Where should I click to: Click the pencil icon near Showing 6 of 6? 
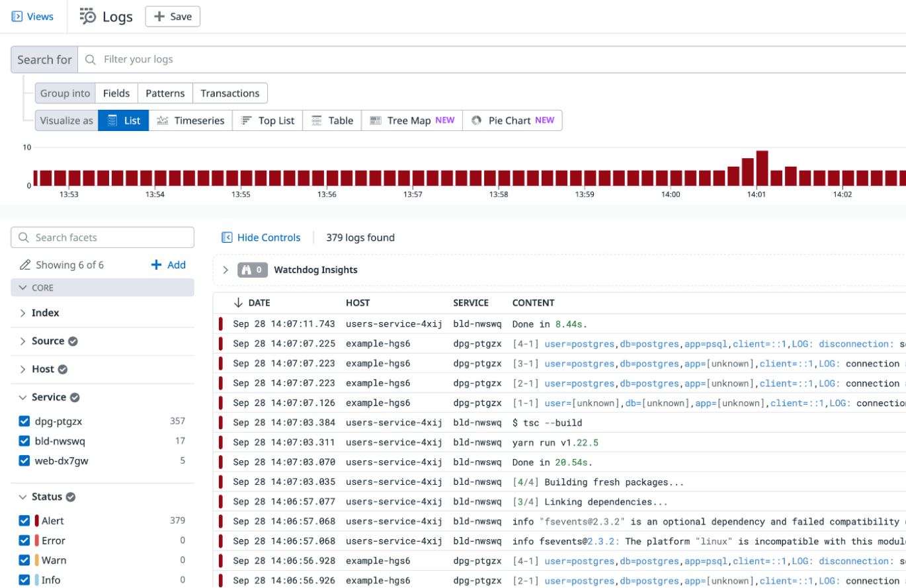tap(24, 265)
